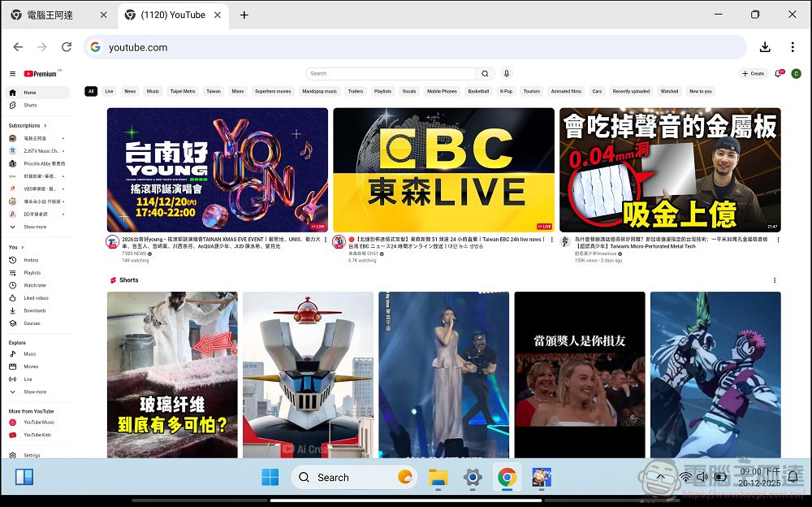Select Watch later in the sidebar
The height and width of the screenshot is (507, 812).
[x=37, y=285]
